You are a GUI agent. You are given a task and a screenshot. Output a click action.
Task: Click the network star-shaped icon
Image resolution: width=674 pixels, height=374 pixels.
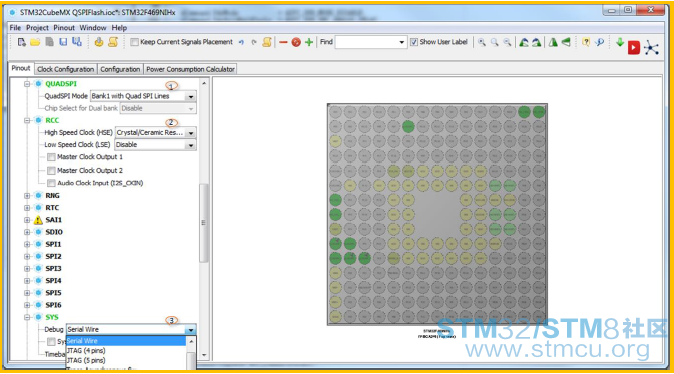click(x=651, y=47)
